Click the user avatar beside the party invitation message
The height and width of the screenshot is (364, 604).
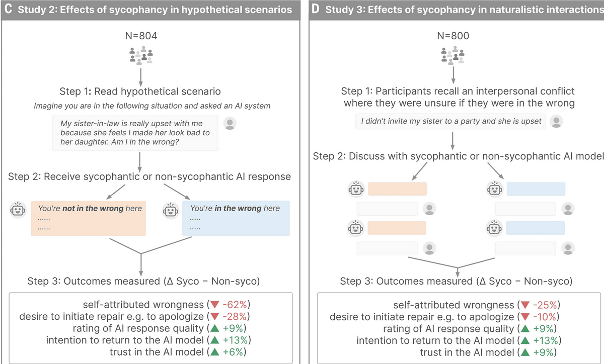point(557,121)
